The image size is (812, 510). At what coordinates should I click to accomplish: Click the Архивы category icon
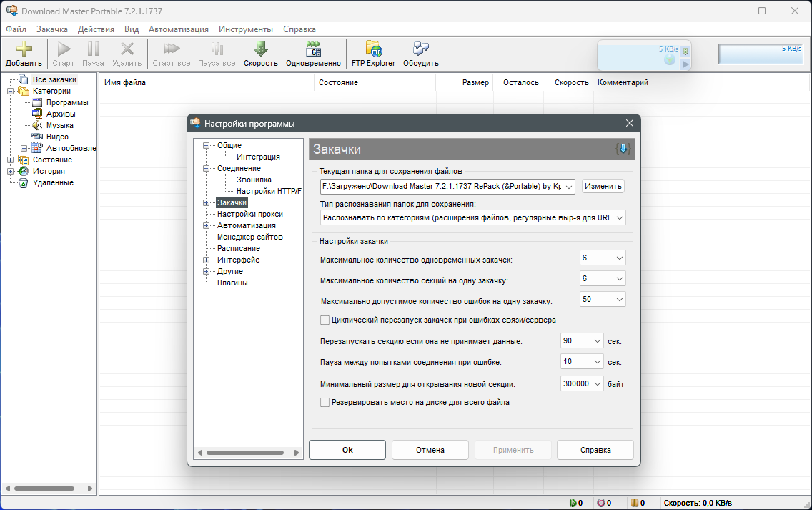37,114
